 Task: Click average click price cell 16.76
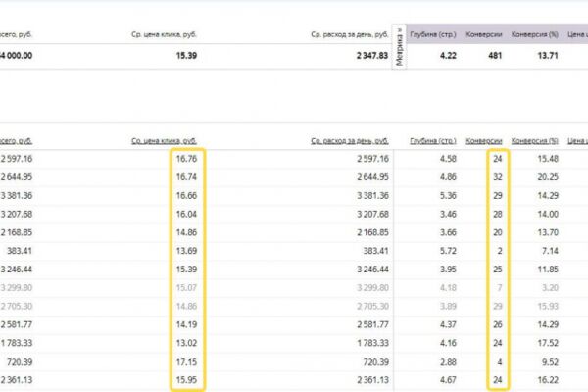coord(186,159)
